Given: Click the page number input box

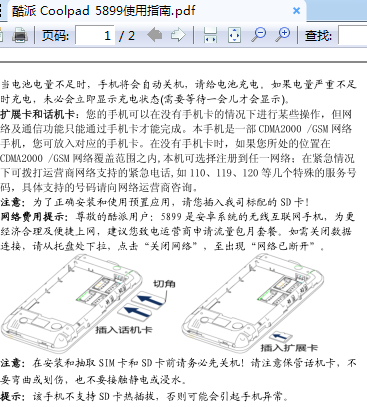Looking at the screenshot, I should (95, 35).
